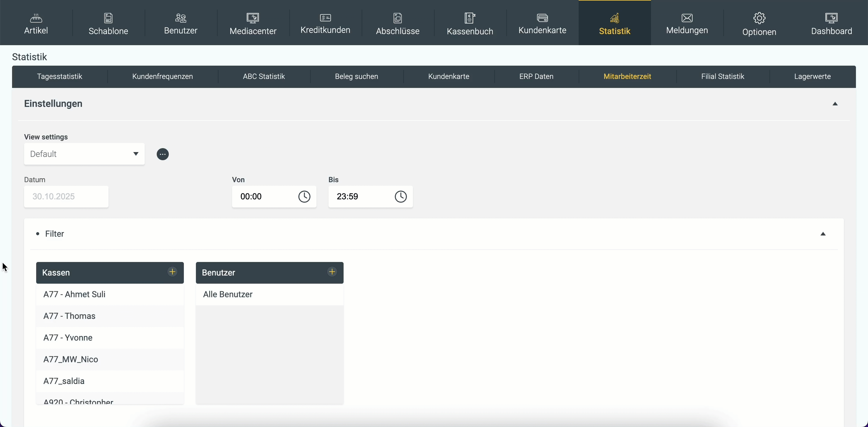
Task: Click the clock icon in Bis field
Action: coord(400,197)
